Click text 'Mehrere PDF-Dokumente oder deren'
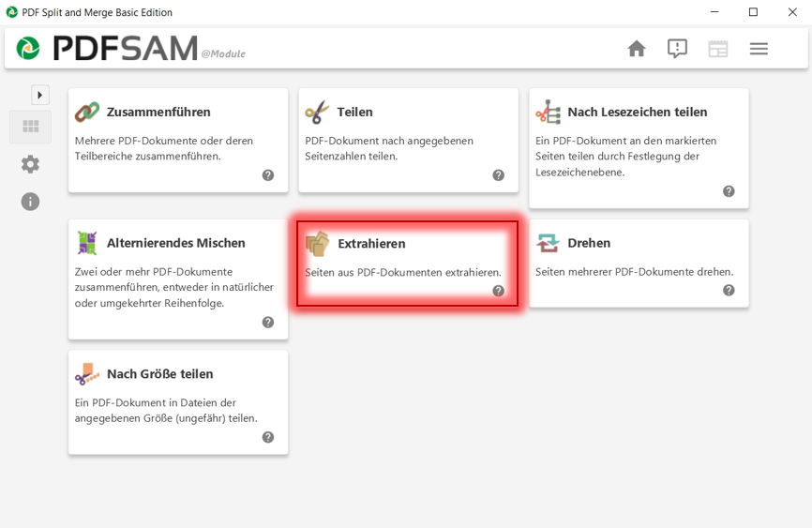Screen dimensions: 812x528 tap(164, 141)
